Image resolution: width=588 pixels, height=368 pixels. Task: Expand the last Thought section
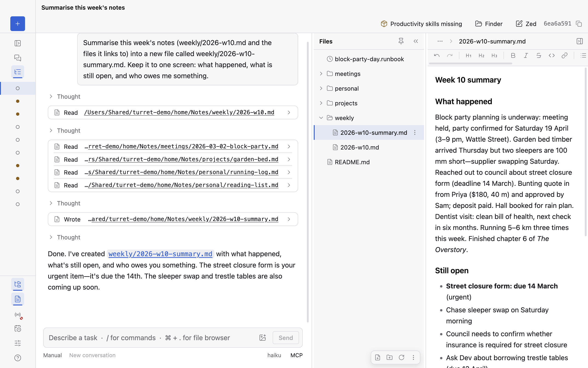click(65, 237)
